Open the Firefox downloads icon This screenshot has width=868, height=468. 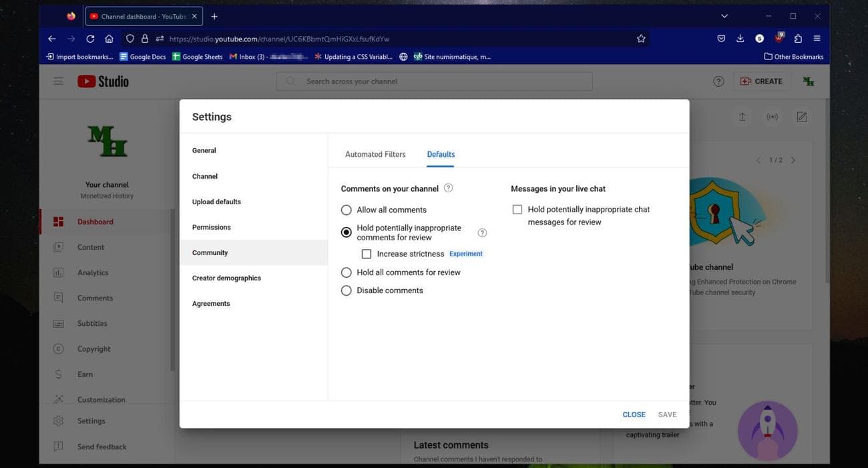(740, 39)
